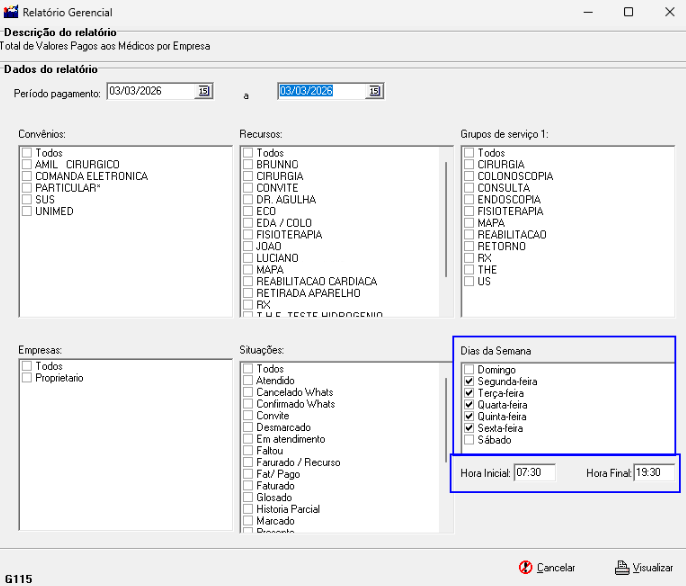686x586 pixels.
Task: Uncheck Segunda-feira in Dias da Semana
Action: (x=469, y=381)
